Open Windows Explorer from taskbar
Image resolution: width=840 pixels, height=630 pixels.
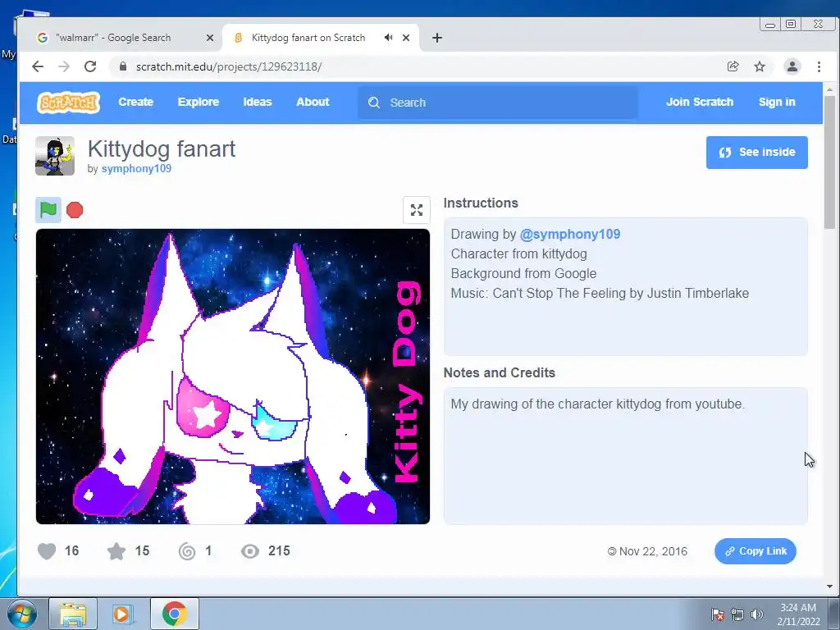tap(73, 614)
